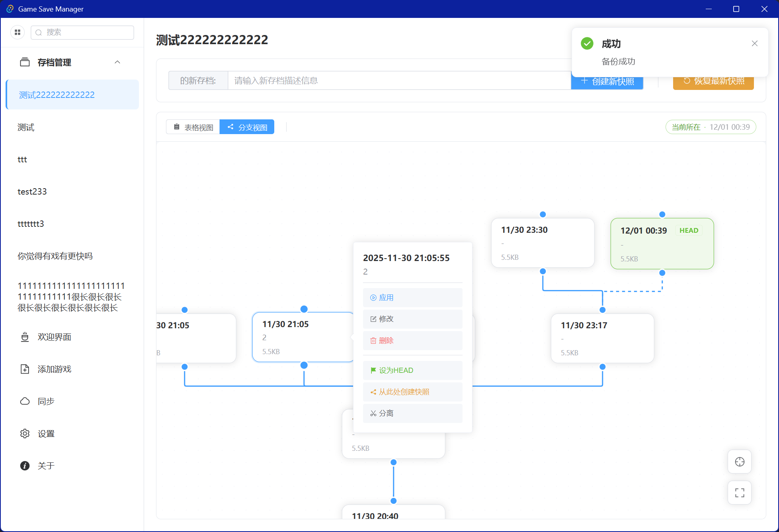Click 设为HEAD in snapshot menu

coord(412,370)
